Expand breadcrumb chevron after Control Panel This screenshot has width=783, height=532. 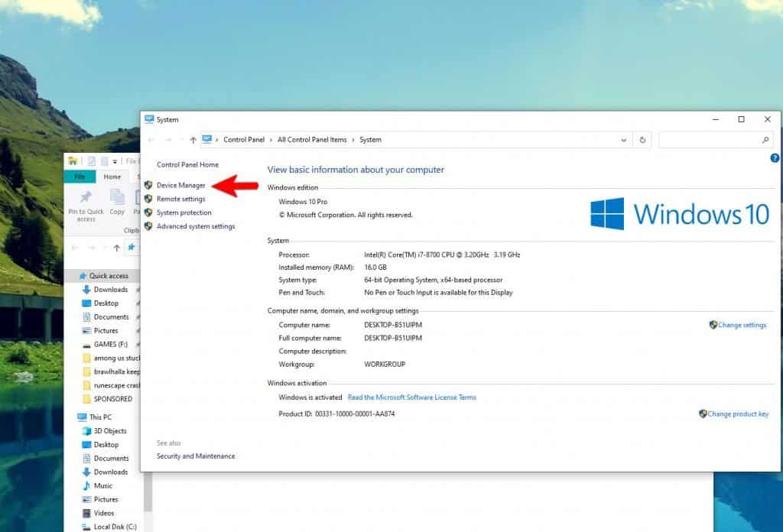coord(271,140)
